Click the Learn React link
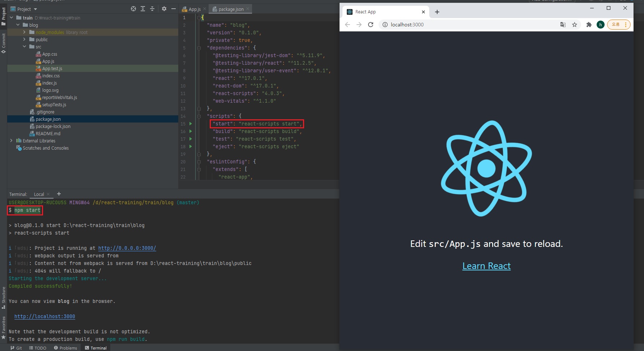Viewport: 644px width, 351px height. click(486, 266)
